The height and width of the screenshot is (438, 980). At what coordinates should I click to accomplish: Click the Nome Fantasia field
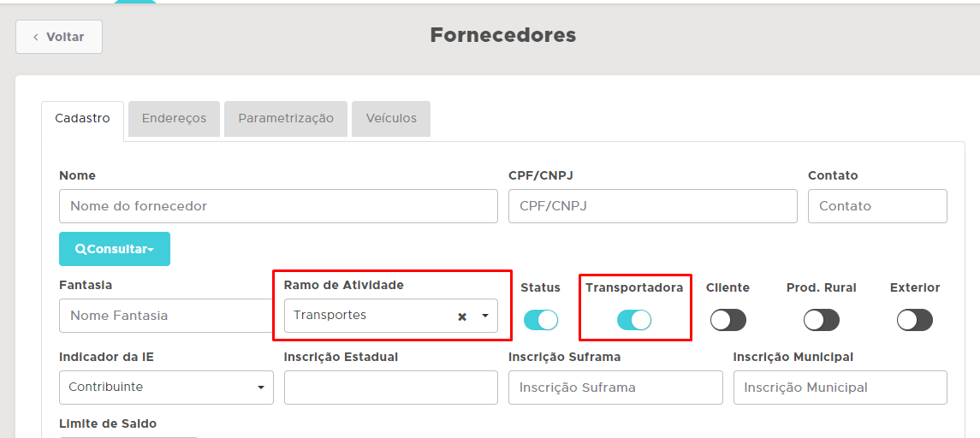point(164,316)
